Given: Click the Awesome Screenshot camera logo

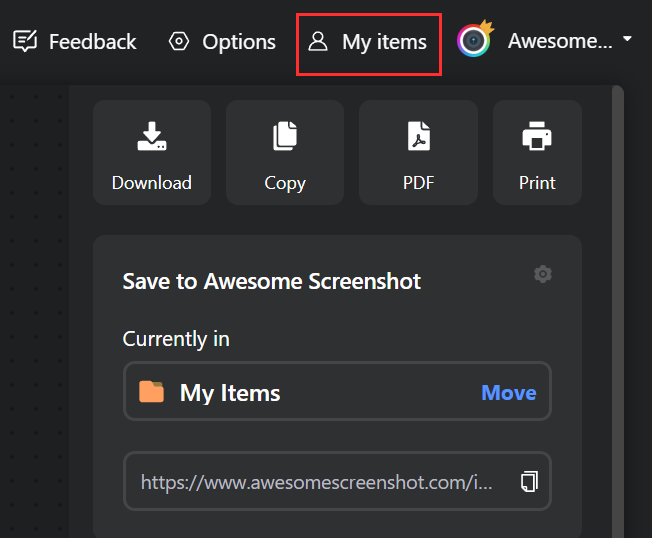Looking at the screenshot, I should [x=475, y=39].
